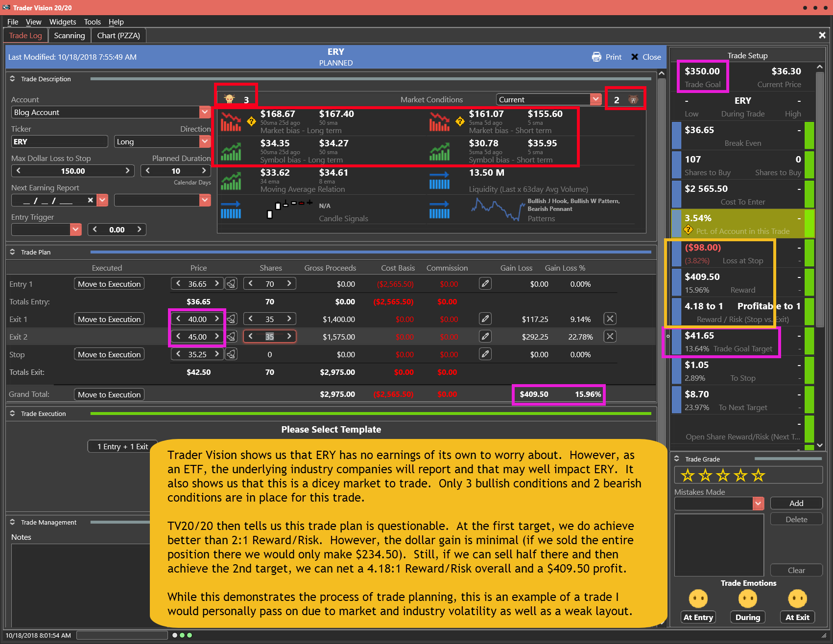This screenshot has width=833, height=644.
Task: Click question icon by Pct. of Account
Action: tap(688, 230)
